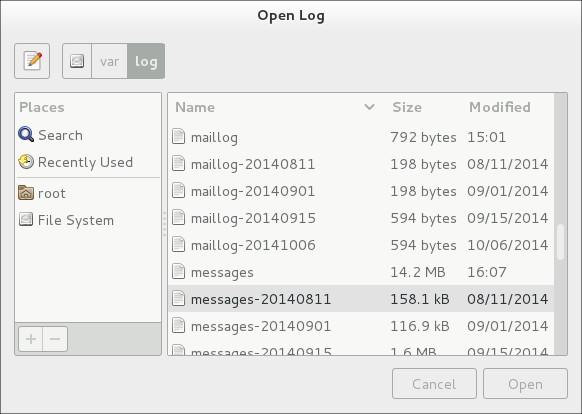Click the Name column sort arrow
Viewport: 582px width, 414px height.
point(369,107)
